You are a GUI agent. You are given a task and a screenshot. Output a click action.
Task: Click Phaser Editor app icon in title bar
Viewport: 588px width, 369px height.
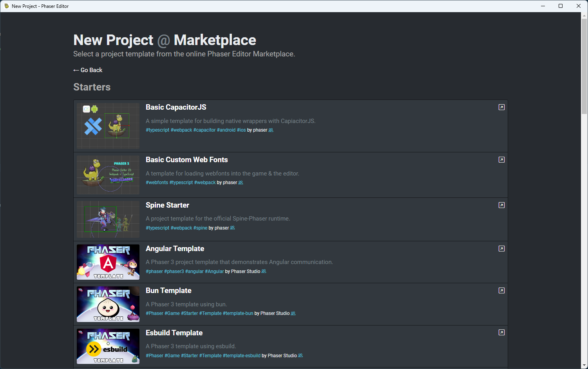pyautogui.click(x=6, y=6)
